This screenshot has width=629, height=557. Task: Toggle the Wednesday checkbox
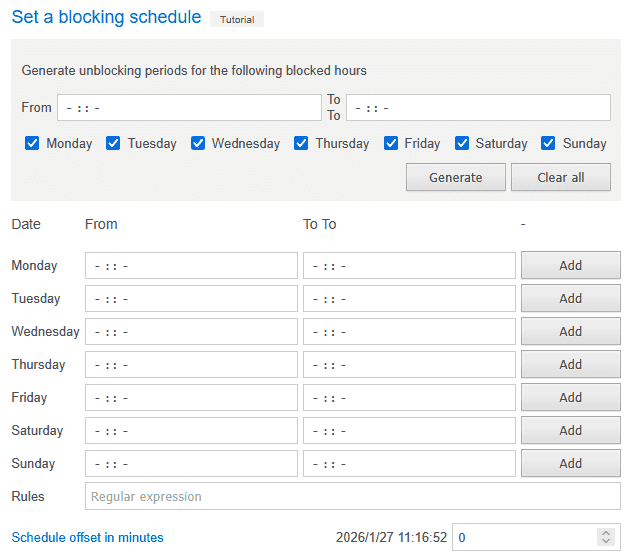(198, 143)
